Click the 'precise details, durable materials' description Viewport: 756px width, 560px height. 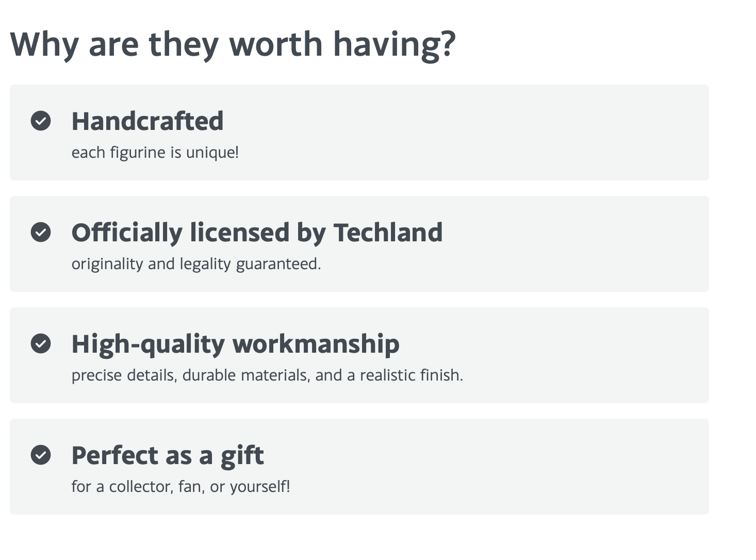coord(267,375)
